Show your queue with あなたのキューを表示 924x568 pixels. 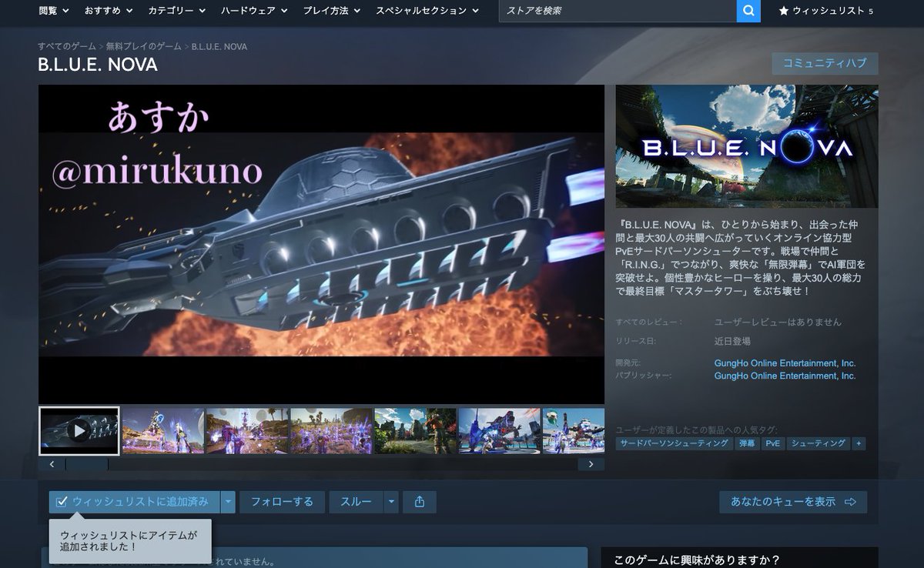pyautogui.click(x=793, y=502)
